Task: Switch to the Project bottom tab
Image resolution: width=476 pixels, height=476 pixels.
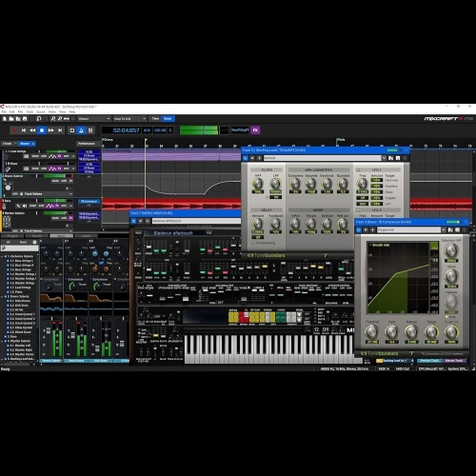Action: 12,236
